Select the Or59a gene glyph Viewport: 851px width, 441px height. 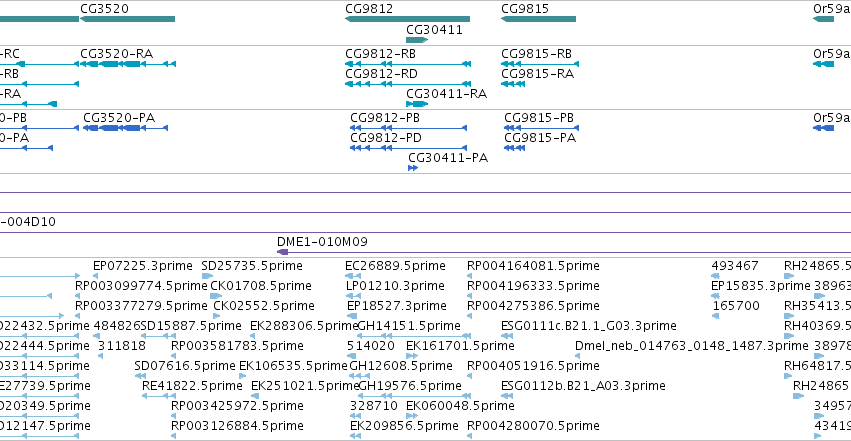click(823, 19)
